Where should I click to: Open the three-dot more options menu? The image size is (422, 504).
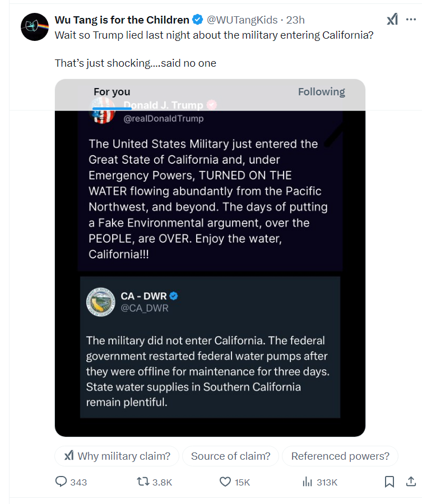coord(411,20)
